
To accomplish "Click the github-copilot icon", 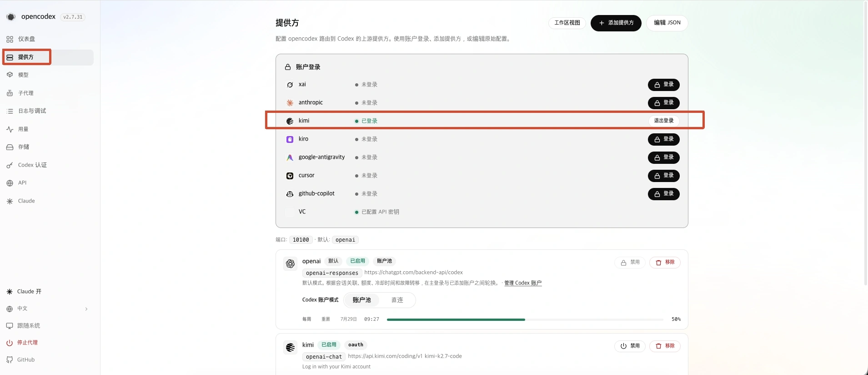I will pyautogui.click(x=290, y=194).
